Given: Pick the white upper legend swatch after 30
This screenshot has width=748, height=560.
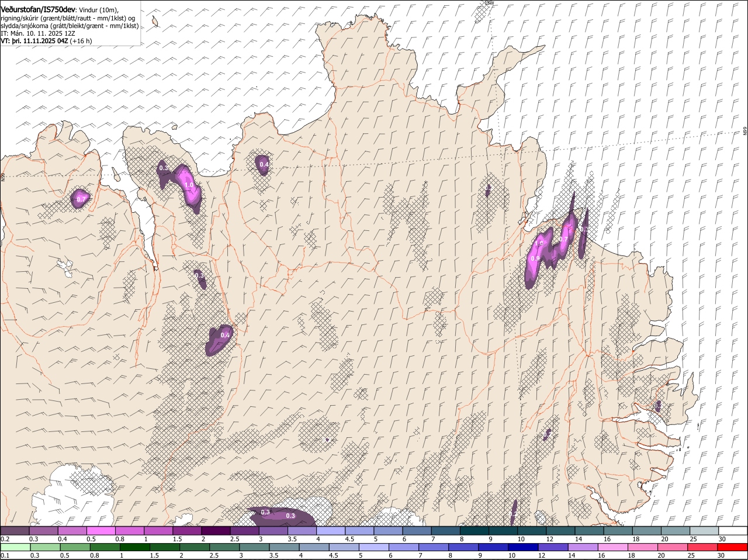Looking at the screenshot, I should (x=733, y=530).
